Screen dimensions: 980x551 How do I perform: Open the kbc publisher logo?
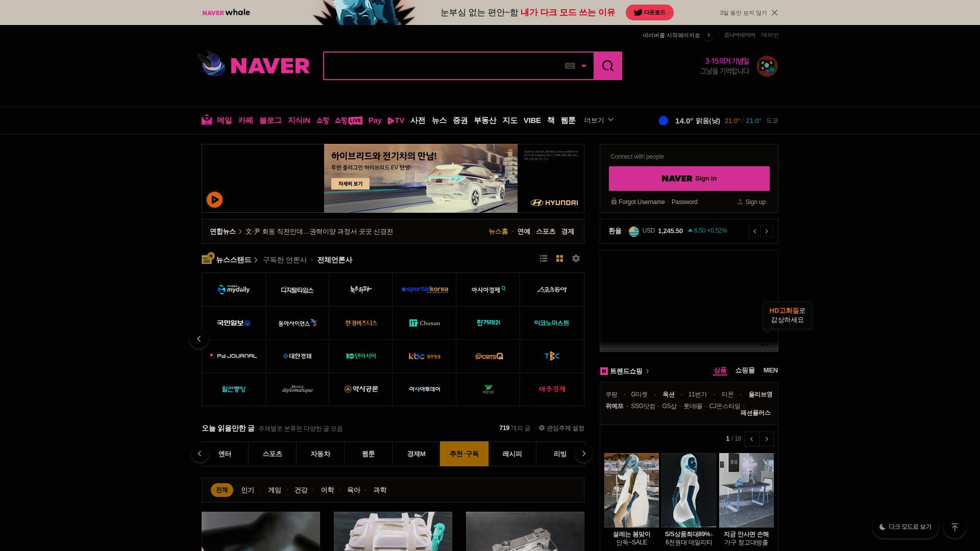point(424,356)
